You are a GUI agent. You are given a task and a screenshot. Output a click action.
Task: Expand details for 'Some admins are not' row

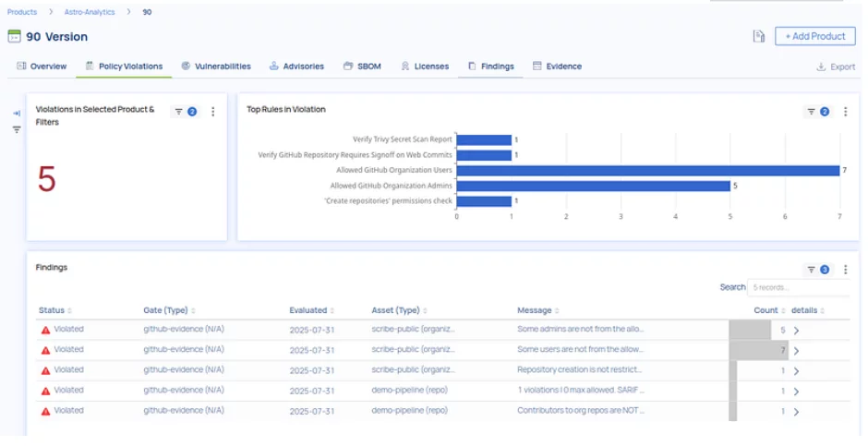[x=797, y=331]
